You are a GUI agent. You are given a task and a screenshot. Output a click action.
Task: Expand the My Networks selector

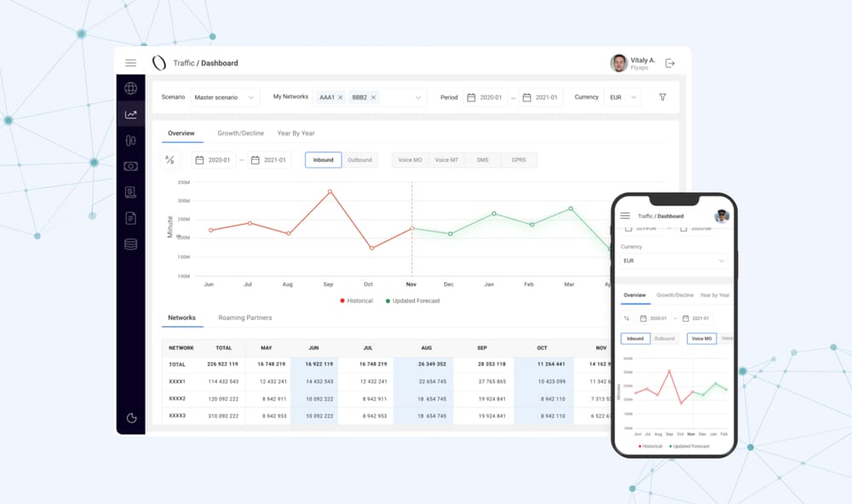pyautogui.click(x=417, y=97)
